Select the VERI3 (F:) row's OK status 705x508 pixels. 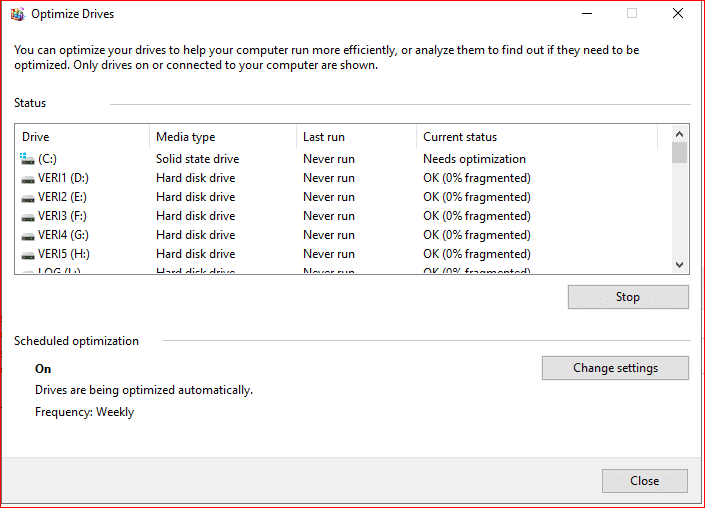tap(476, 216)
